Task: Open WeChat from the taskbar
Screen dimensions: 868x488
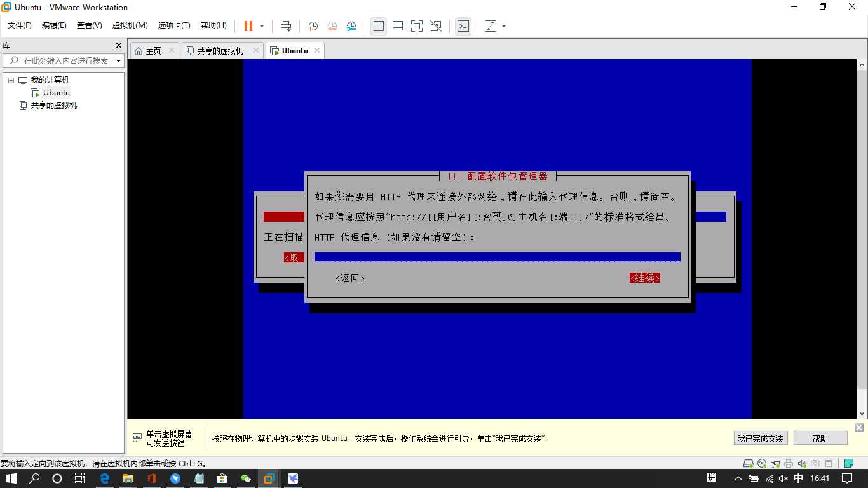Action: [245, 478]
